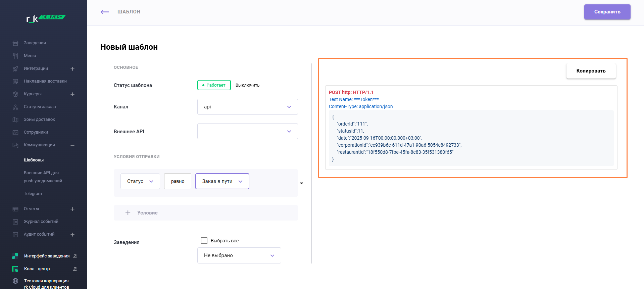Screen dimensions: 644x289
Task: Click the Курьеры box icon
Action: click(15, 94)
